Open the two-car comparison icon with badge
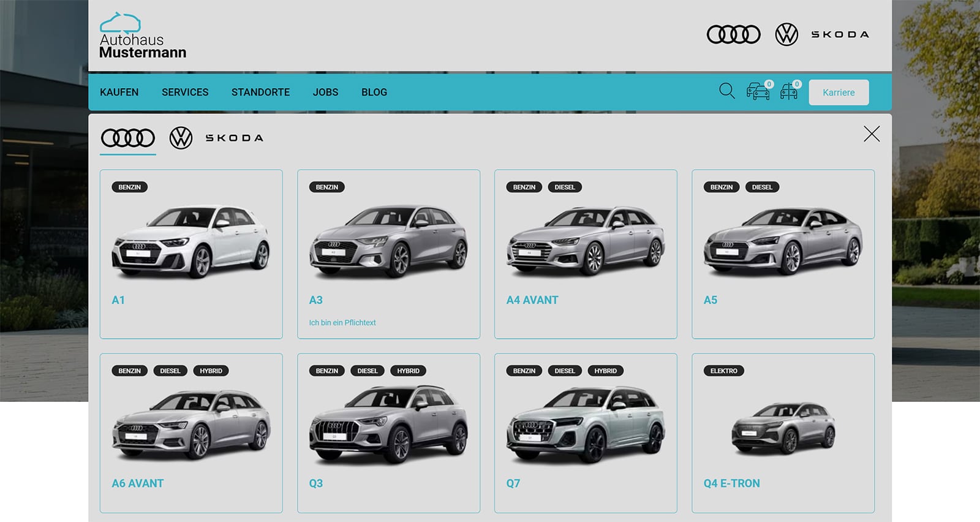Screen dimensions: 980x522 (759, 91)
